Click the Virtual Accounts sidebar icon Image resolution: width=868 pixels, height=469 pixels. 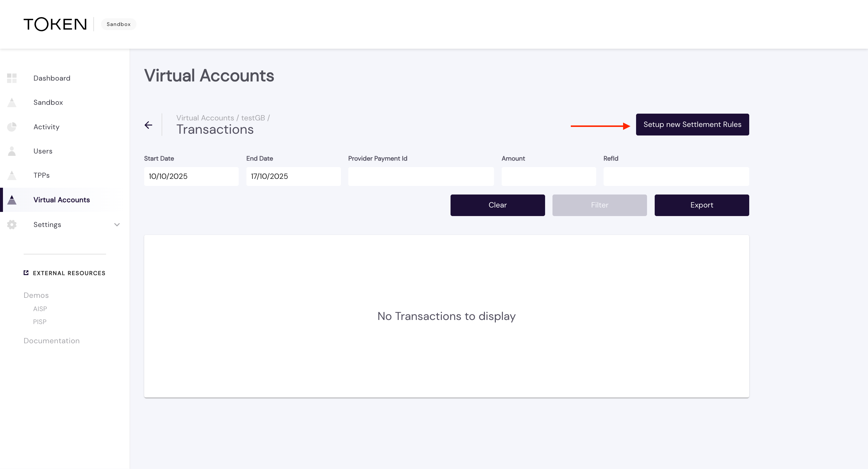pos(12,200)
